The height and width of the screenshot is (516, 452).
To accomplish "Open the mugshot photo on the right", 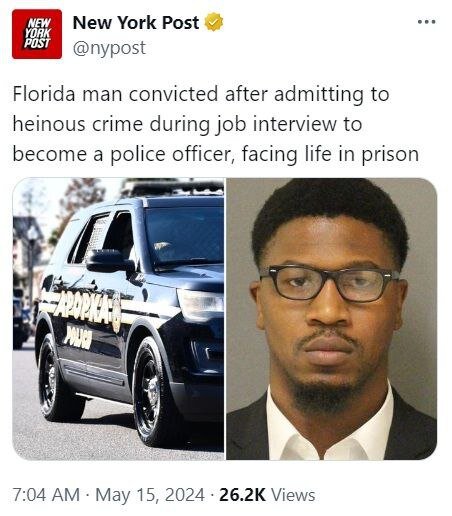I will point(332,319).
